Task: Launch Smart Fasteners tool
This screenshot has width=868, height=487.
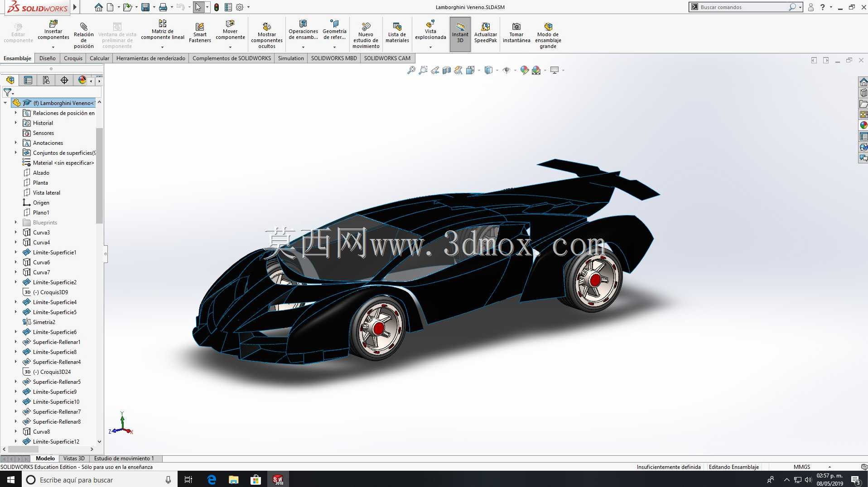Action: (200, 33)
